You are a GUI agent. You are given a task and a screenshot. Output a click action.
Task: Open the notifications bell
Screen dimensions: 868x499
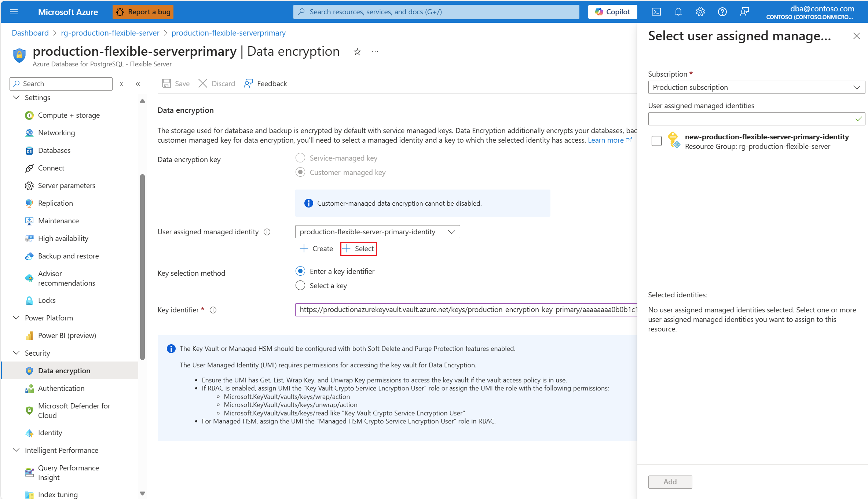pyautogui.click(x=678, y=12)
